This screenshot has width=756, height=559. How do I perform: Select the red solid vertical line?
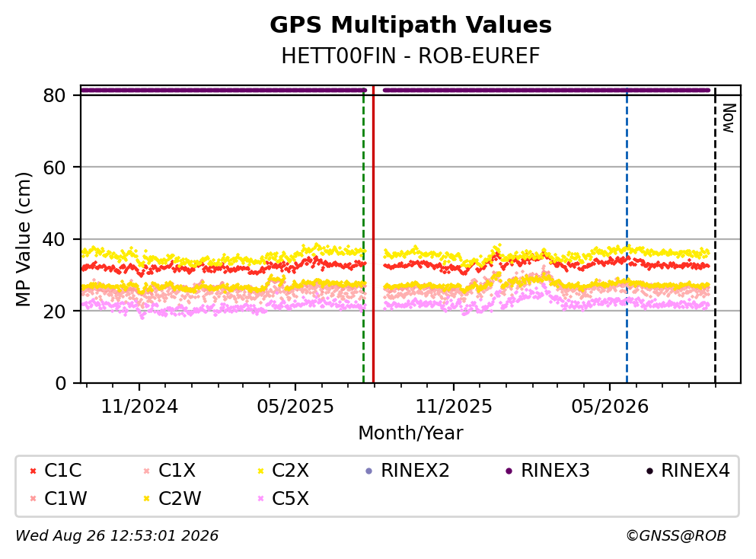pos(373,235)
